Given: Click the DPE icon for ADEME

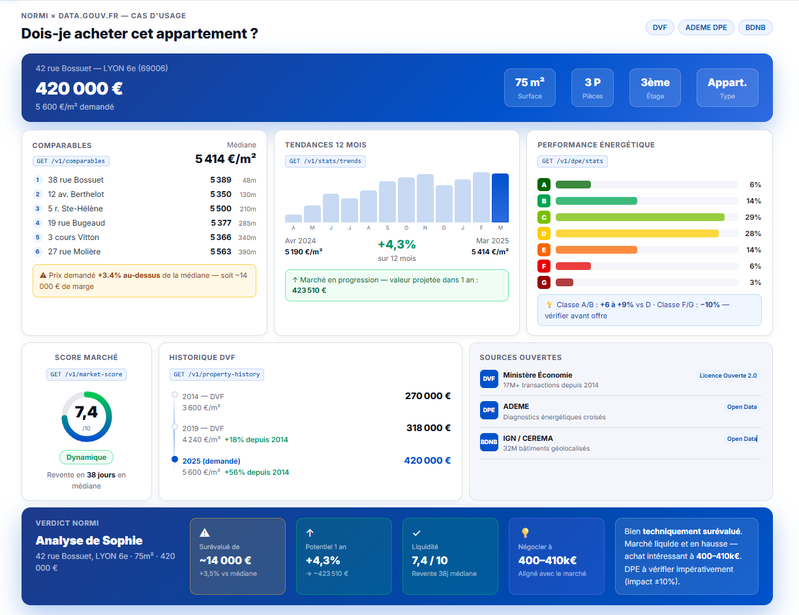Looking at the screenshot, I should point(489,410).
